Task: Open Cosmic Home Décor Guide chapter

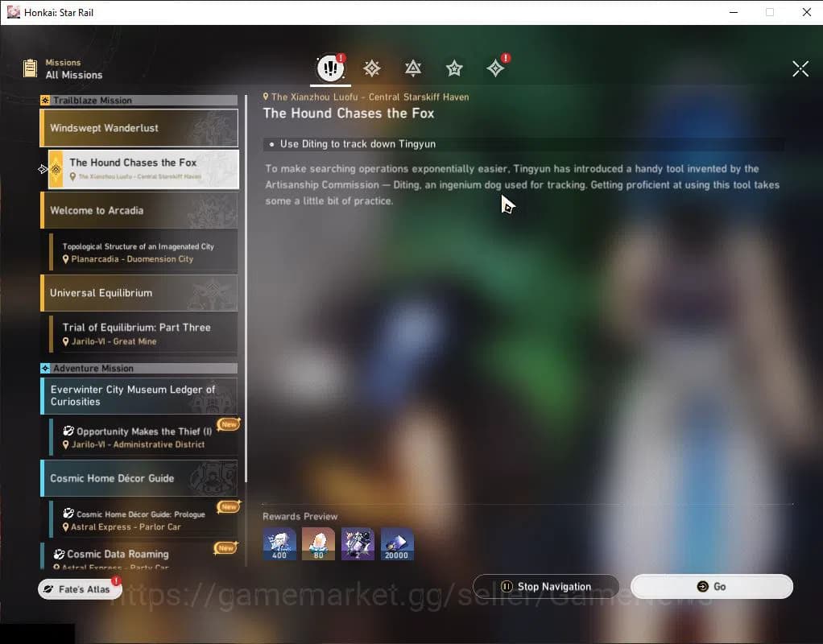Action: point(139,478)
